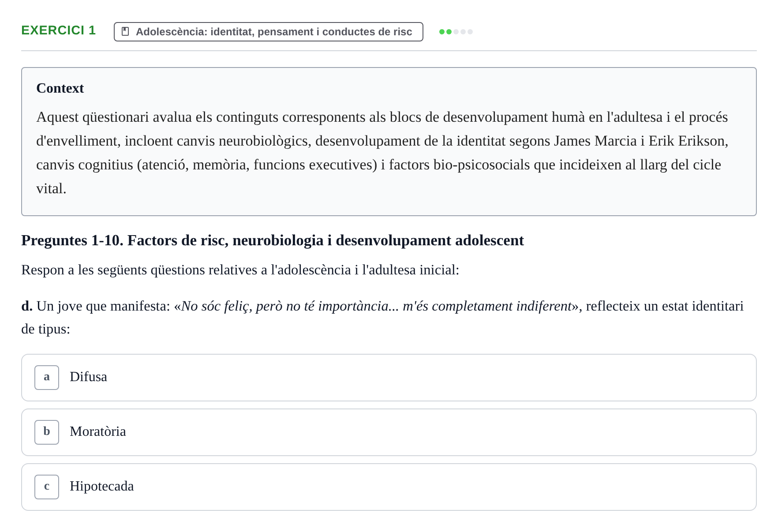The height and width of the screenshot is (532, 778).
Task: Click the line starting 'Respon a les següents qüestions'
Action: [240, 270]
